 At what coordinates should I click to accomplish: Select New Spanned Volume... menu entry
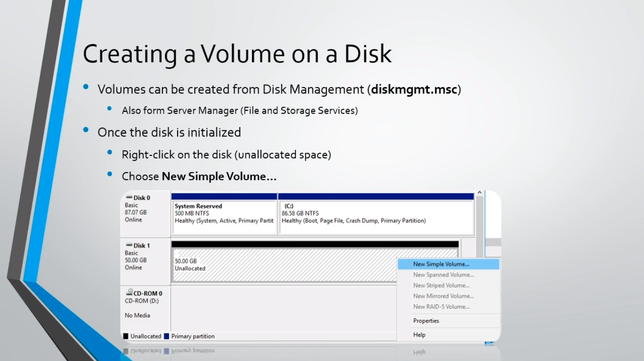(x=443, y=275)
